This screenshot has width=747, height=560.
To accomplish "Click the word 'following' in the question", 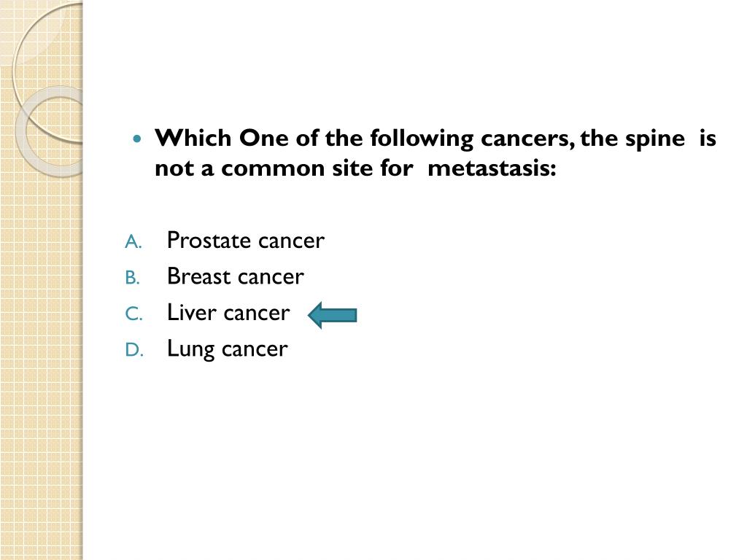I will [422, 139].
